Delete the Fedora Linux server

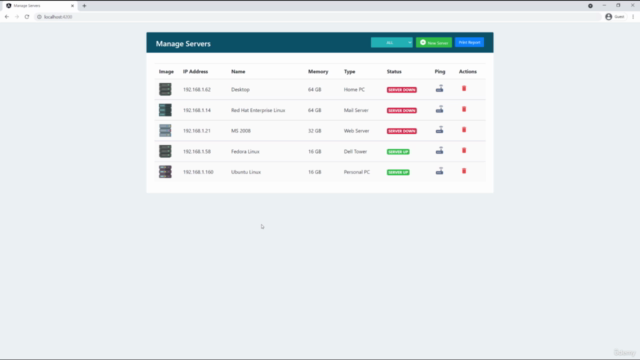pyautogui.click(x=464, y=151)
